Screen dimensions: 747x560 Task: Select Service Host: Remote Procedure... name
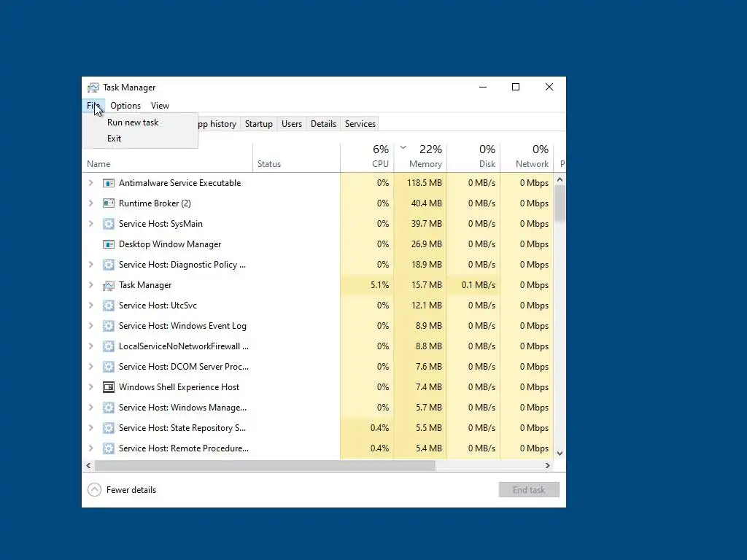(x=184, y=448)
